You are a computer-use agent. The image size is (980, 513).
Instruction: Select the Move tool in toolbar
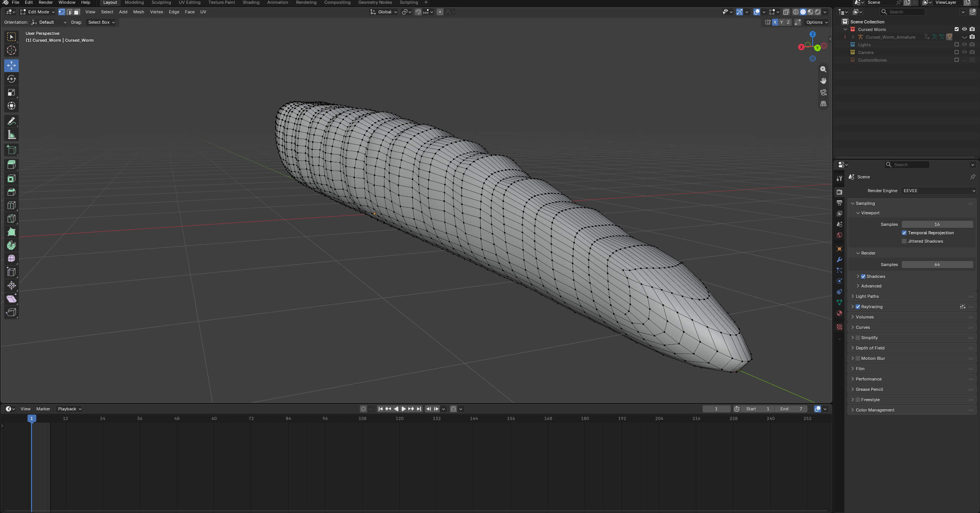pos(11,65)
